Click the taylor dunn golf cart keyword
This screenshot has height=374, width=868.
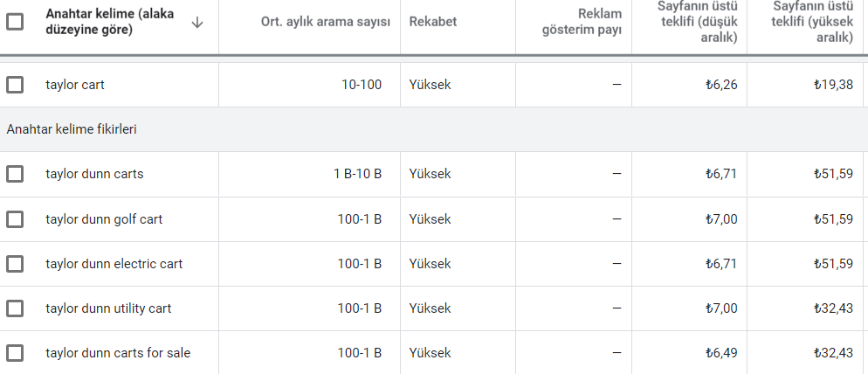click(x=104, y=219)
